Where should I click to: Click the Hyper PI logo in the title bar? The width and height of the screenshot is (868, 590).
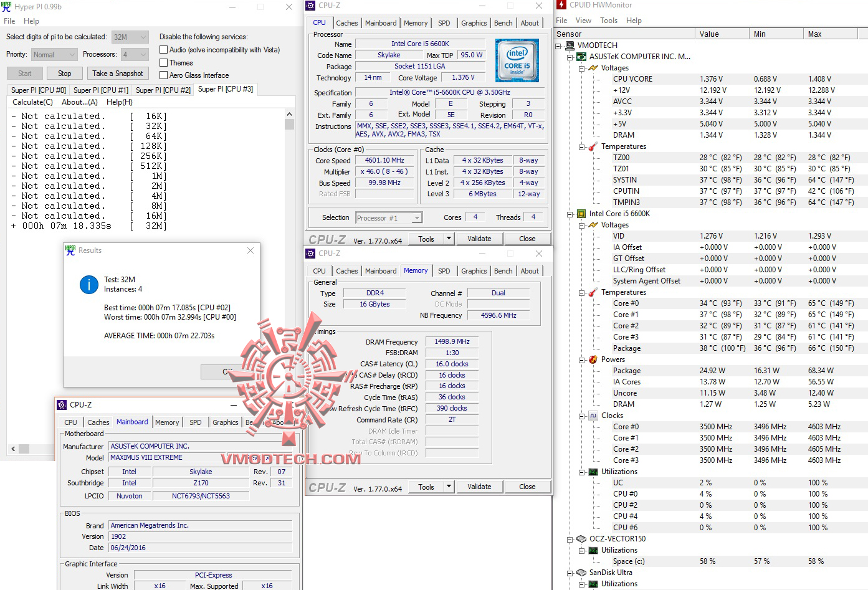click(6, 6)
